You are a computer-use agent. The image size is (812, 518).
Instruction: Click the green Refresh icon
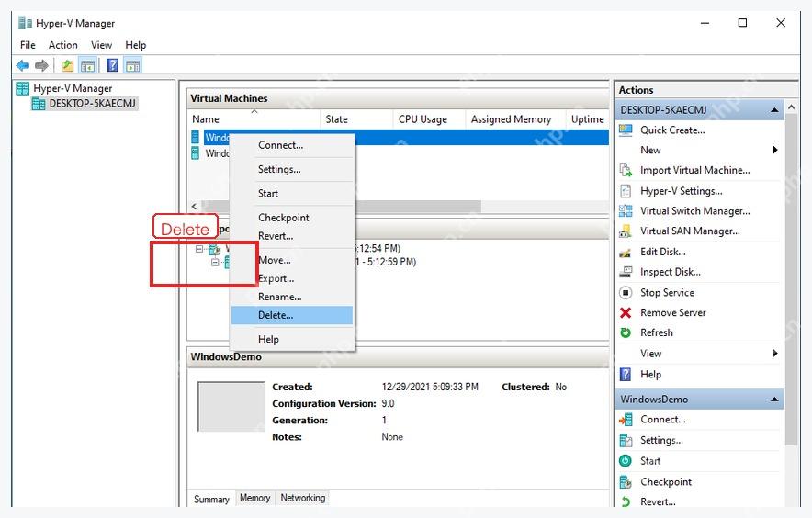coord(626,332)
